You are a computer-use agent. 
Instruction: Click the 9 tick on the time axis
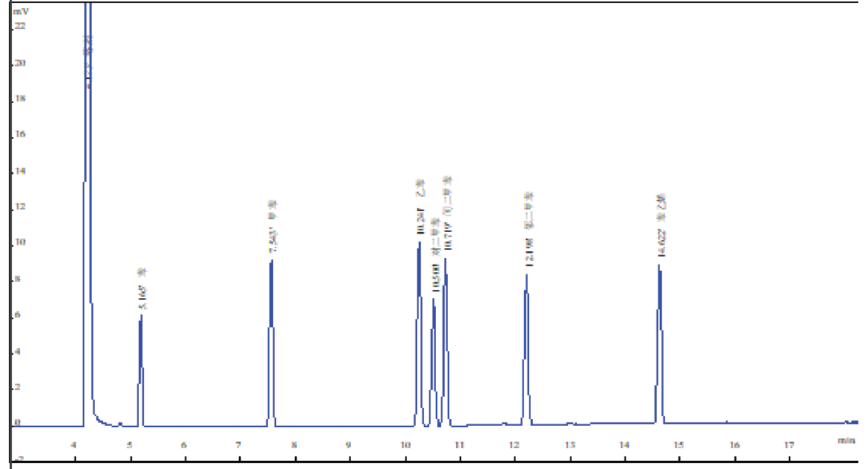pos(349,445)
